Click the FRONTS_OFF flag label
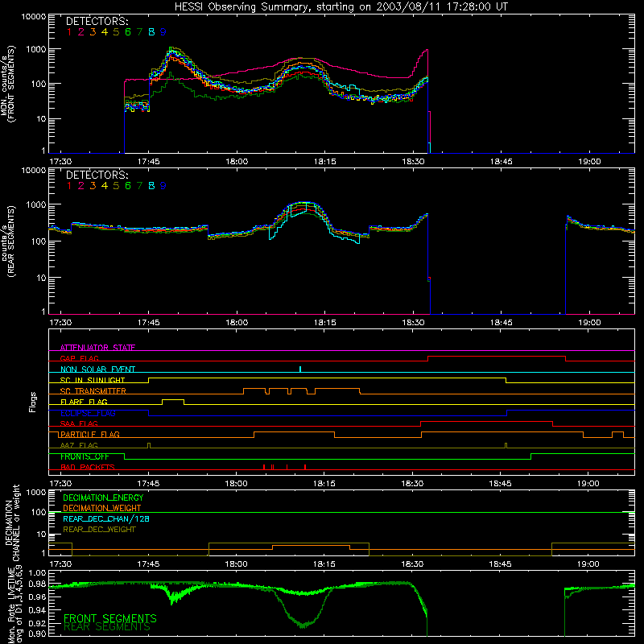 click(85, 456)
